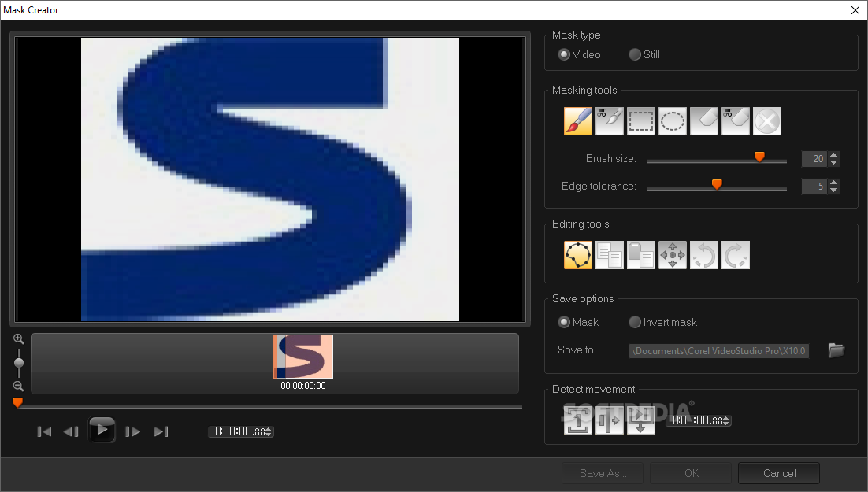Step to the previous frame
Viewport: 868px width, 492px height.
coord(71,431)
